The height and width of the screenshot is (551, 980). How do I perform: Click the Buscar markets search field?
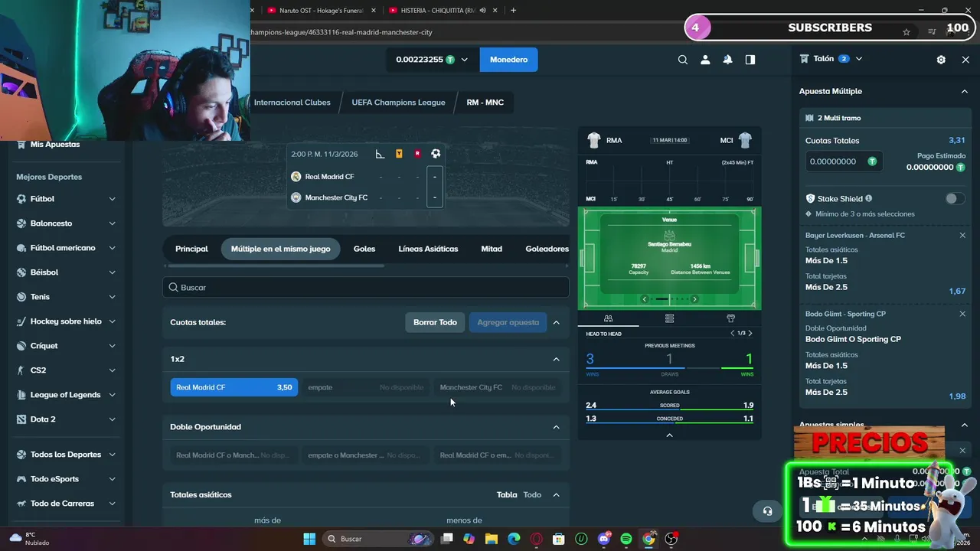(x=366, y=288)
